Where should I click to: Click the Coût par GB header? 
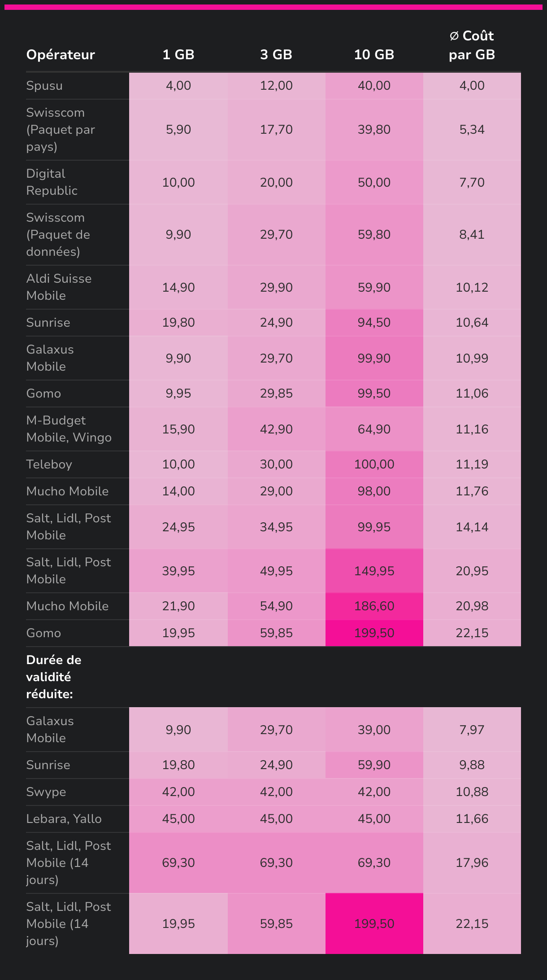tap(472, 45)
